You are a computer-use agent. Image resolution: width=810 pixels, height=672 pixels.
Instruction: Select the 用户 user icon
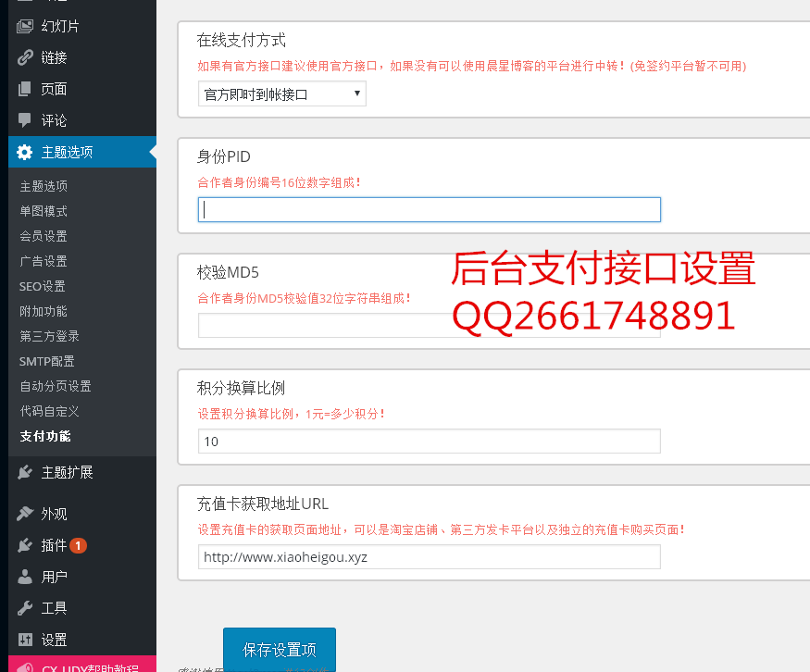coord(25,577)
